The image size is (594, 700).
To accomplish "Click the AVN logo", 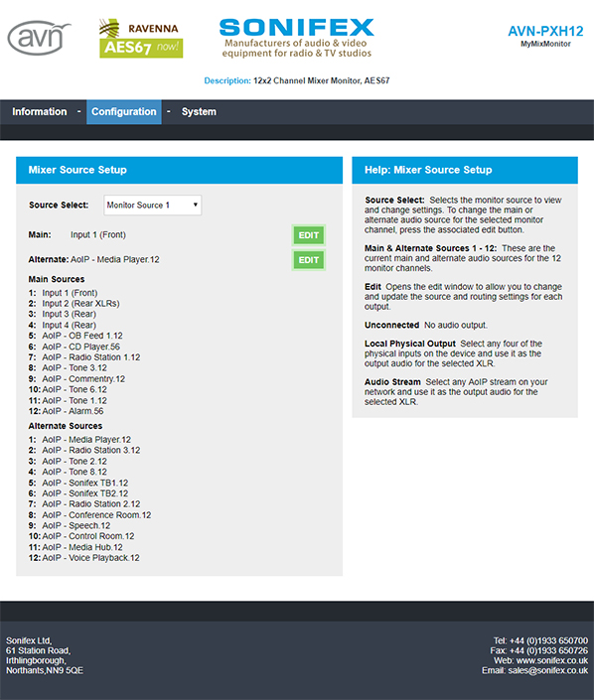I will tap(40, 38).
